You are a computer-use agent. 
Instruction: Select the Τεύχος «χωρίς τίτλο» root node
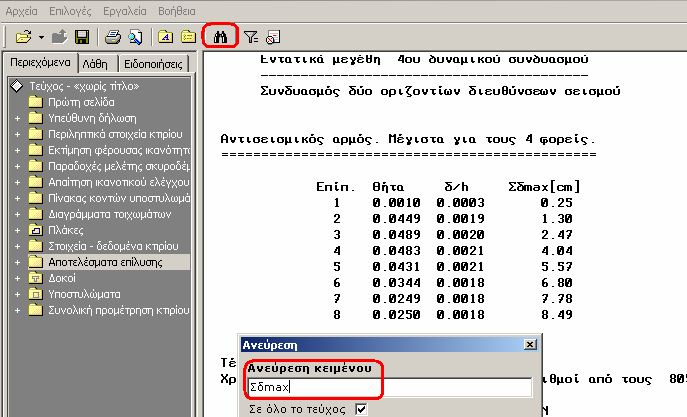(84, 86)
